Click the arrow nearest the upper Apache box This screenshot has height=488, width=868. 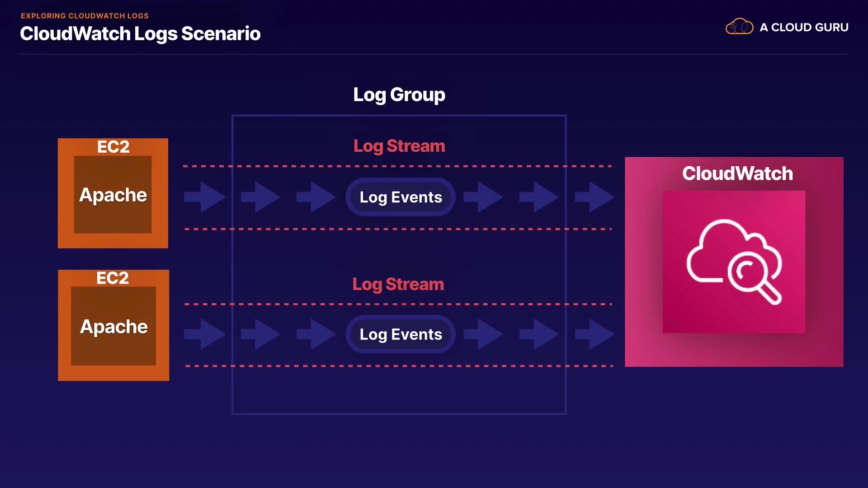[x=205, y=197]
